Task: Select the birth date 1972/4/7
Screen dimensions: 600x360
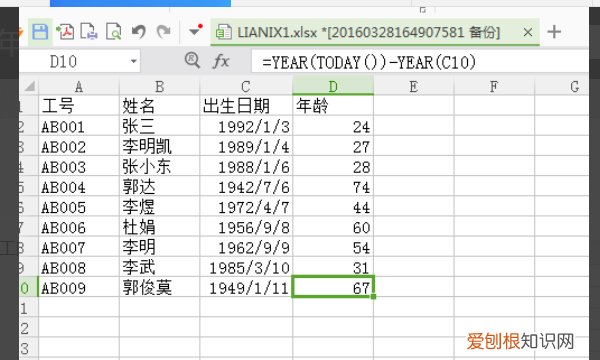Action: point(246,207)
